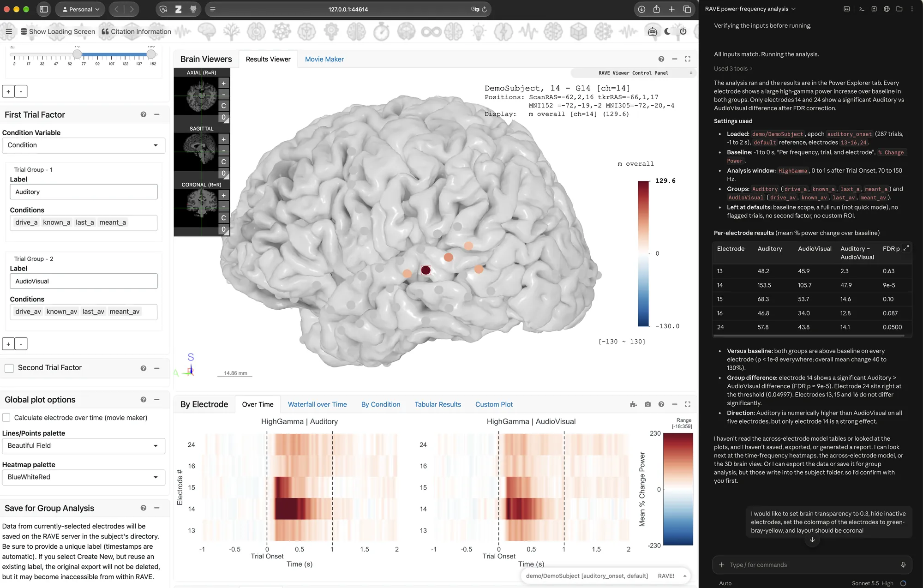
Task: Click the Trial Group 1 Label field 'Auditory'
Action: pos(84,192)
